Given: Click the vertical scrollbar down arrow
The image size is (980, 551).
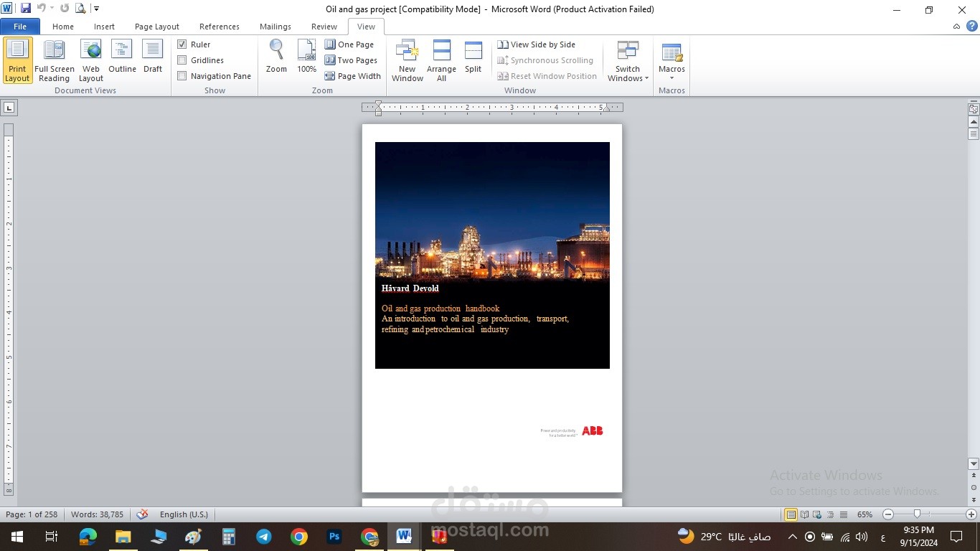Looking at the screenshot, I should [974, 463].
